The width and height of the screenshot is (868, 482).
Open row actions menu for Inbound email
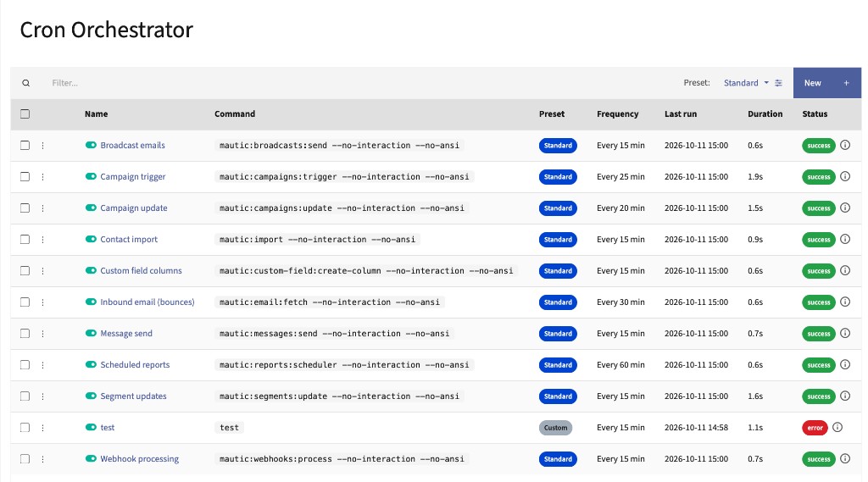[42, 302]
